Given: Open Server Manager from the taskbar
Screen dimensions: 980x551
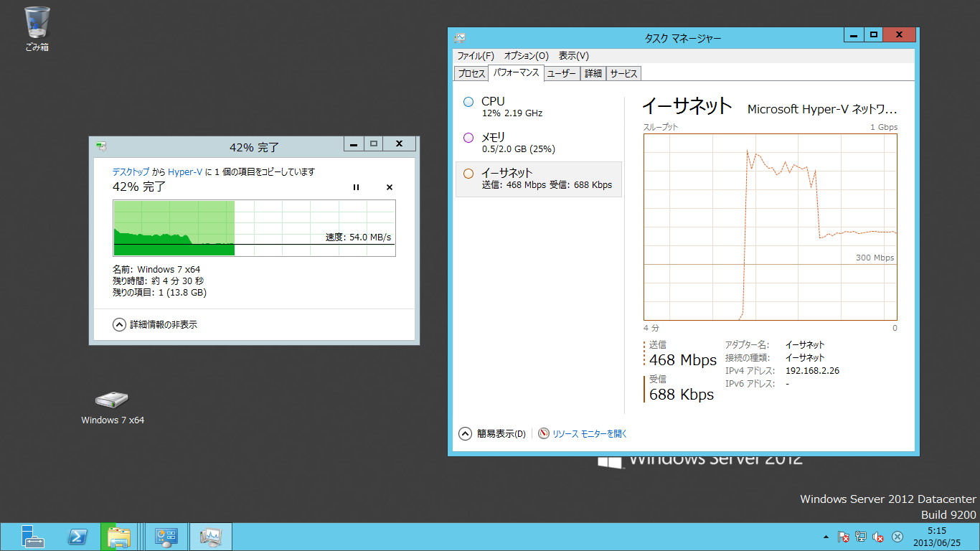Looking at the screenshot, I should (x=33, y=537).
